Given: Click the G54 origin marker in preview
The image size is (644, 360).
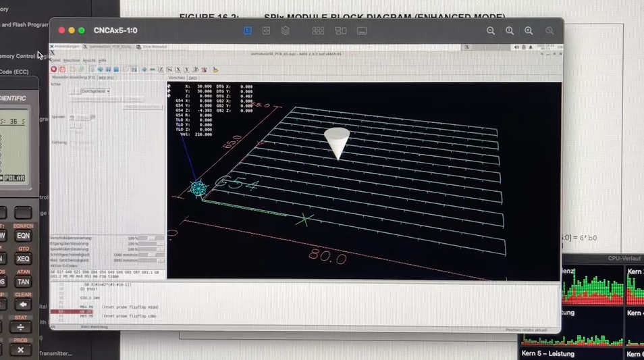Looking at the screenshot, I should [198, 188].
